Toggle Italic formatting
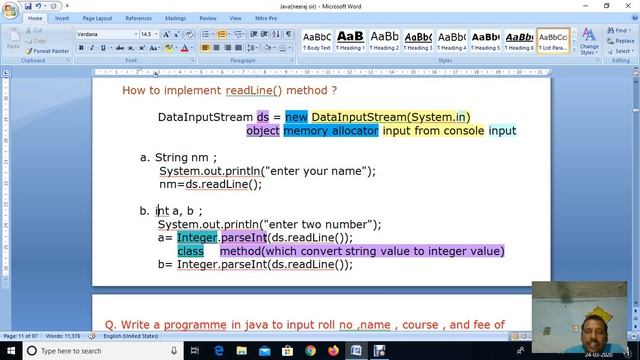640x360 pixels. [x=92, y=48]
